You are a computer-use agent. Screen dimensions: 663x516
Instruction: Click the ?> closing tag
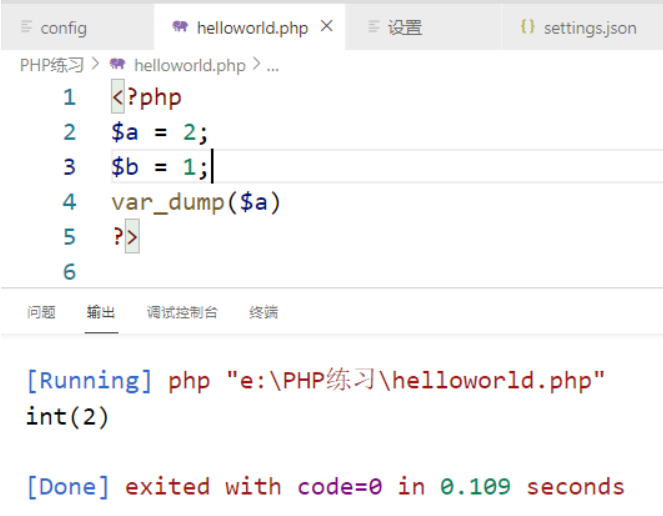coord(125,236)
